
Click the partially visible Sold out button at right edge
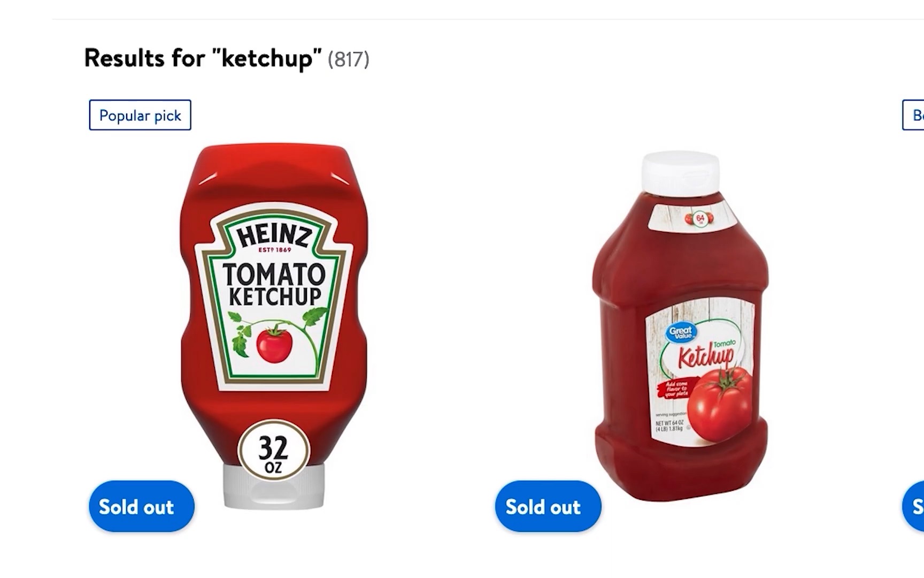coord(915,506)
